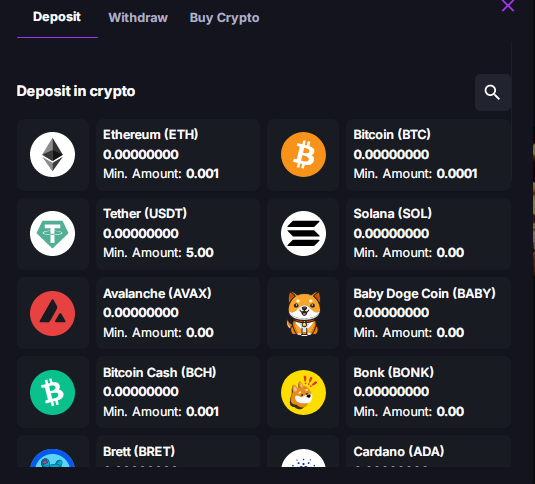Click the vertical scrollbar of coin list
This screenshot has height=484, width=535.
coord(511,111)
